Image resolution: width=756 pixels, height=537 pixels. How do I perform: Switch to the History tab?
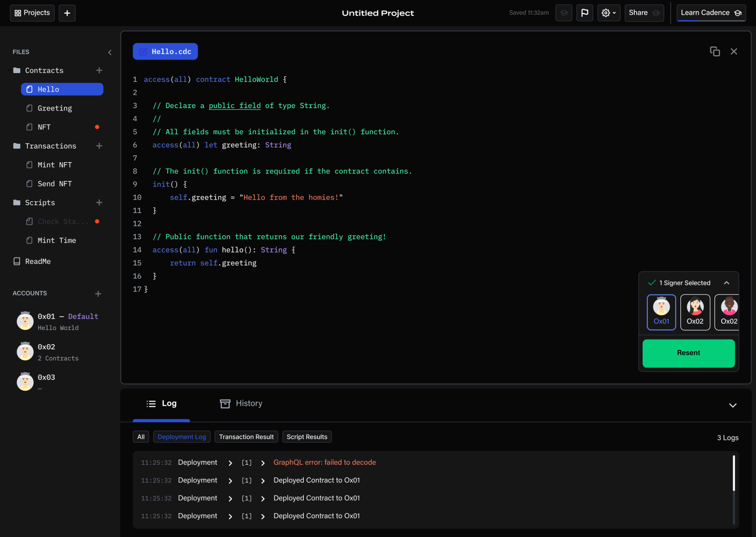click(241, 403)
